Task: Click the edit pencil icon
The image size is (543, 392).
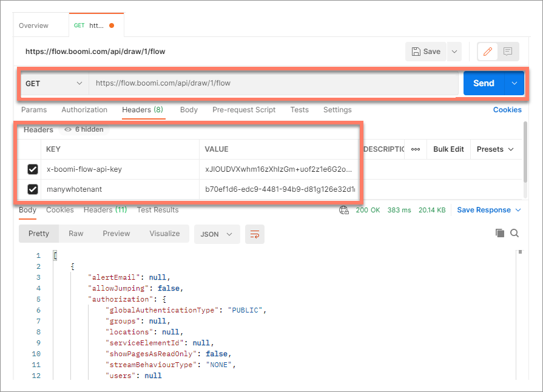Action: click(488, 52)
